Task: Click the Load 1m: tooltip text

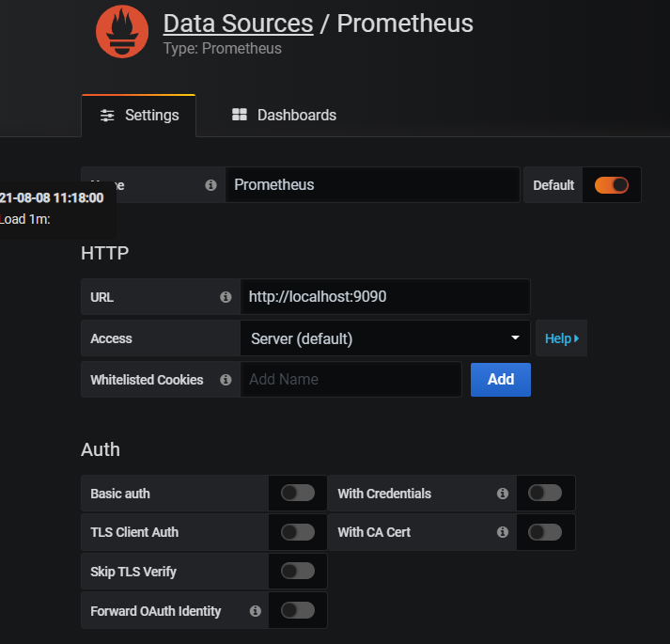Action: 24,219
